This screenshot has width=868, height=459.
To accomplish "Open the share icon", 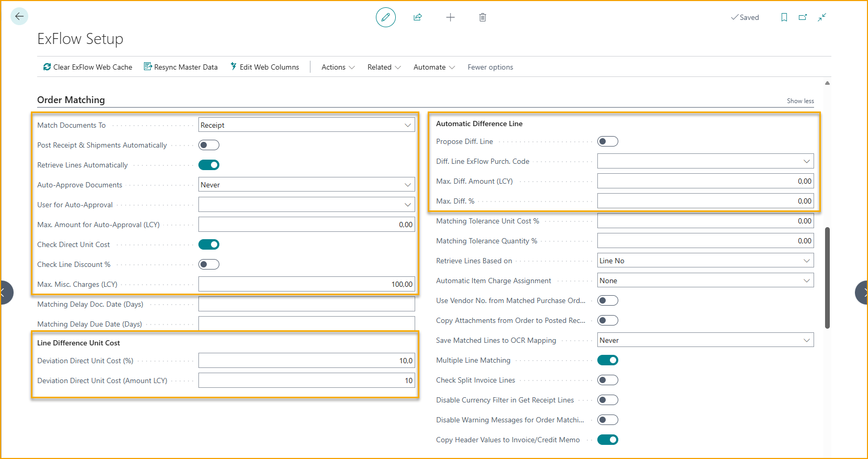I will (x=418, y=17).
